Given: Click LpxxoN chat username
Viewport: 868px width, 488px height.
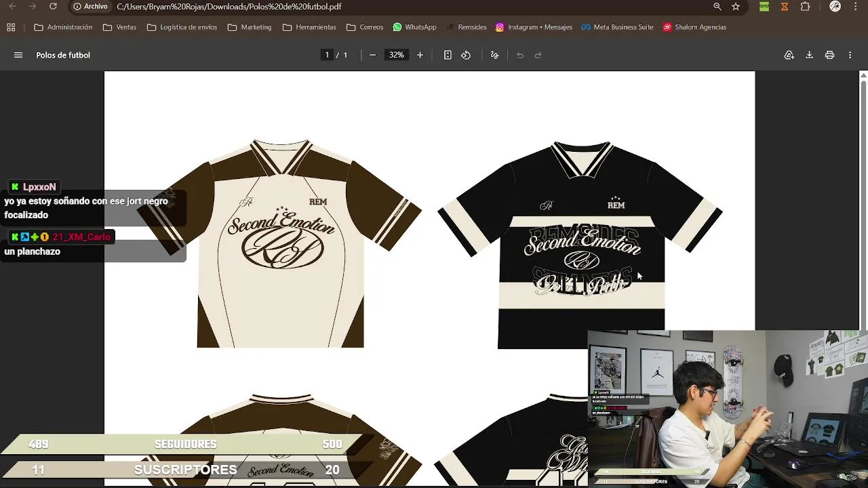Looking at the screenshot, I should 39,187.
